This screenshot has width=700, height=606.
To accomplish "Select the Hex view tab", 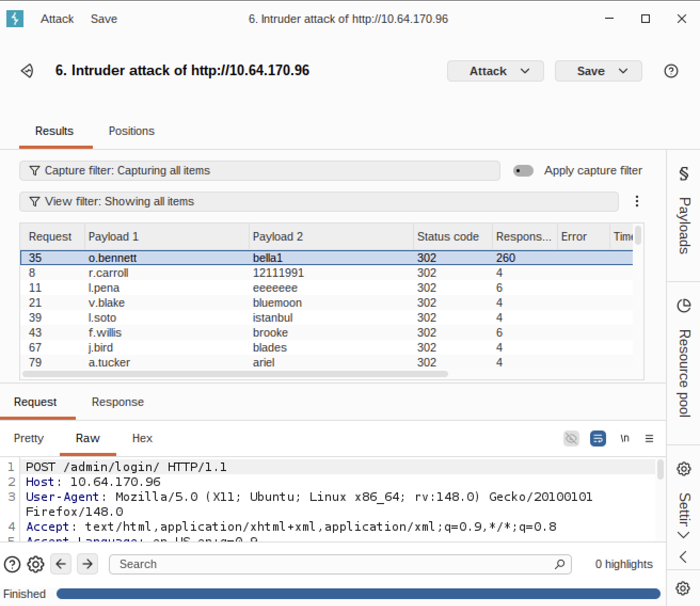I will [142, 438].
